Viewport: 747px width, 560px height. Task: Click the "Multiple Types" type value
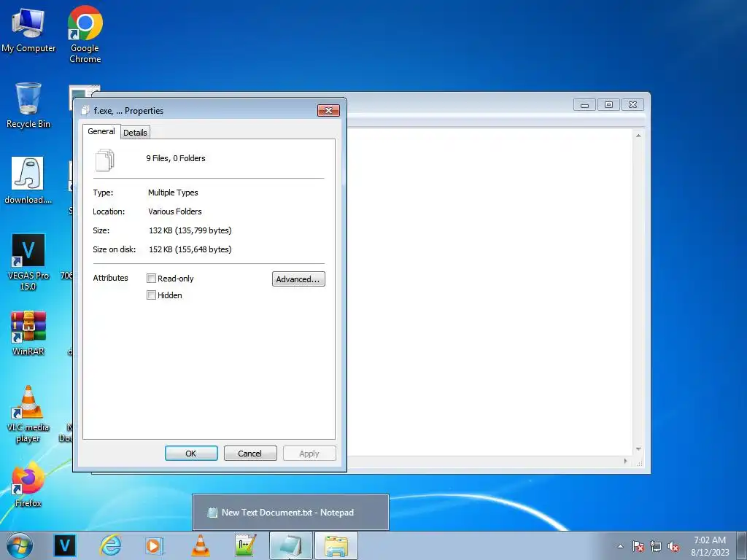[173, 192]
